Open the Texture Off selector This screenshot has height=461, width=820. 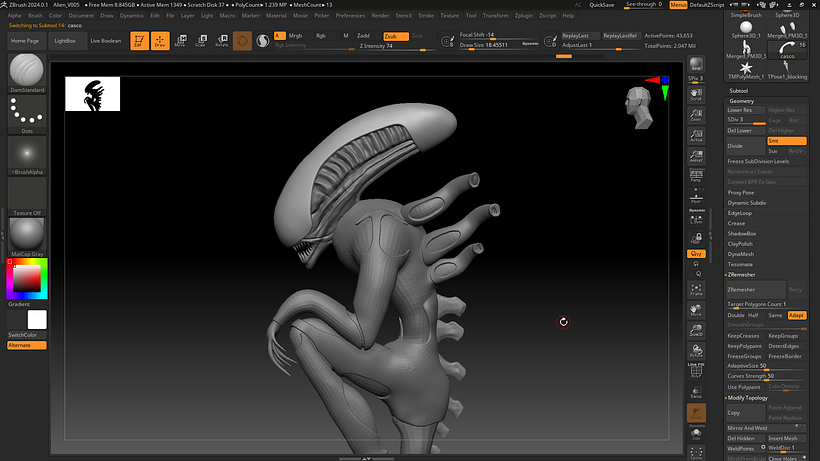coord(27,197)
